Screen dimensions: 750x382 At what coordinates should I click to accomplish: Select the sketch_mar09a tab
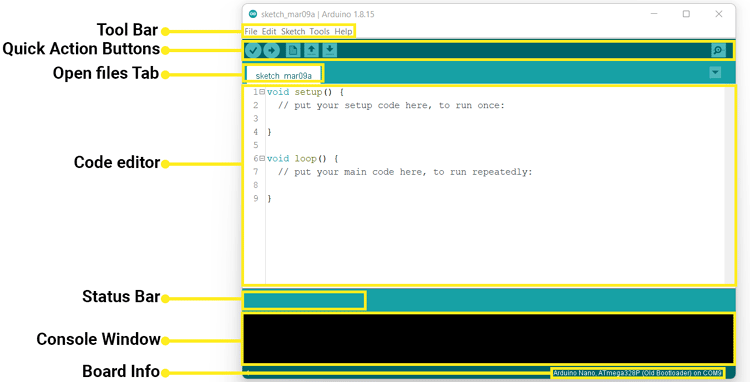coord(284,76)
